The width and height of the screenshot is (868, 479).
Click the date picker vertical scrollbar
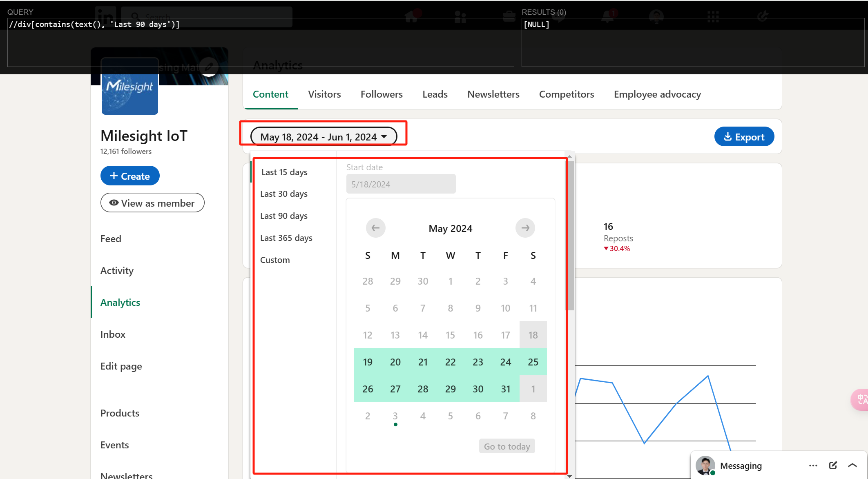[570, 237]
